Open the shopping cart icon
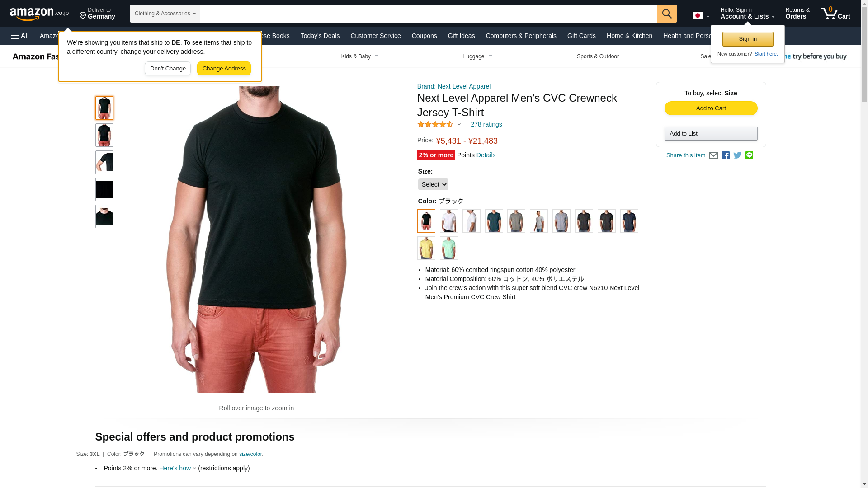Screen dimensions: 868x488 point(835,13)
